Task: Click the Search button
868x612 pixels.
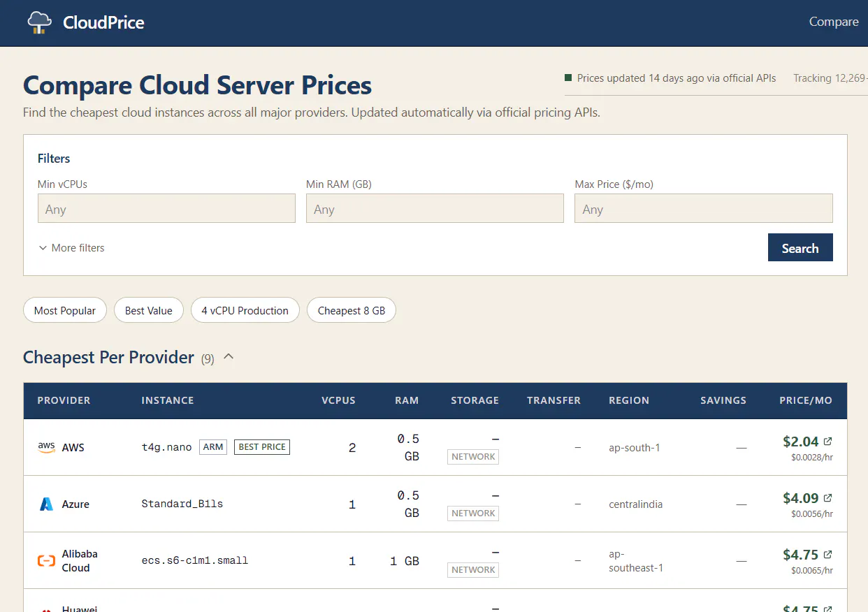Action: [800, 247]
